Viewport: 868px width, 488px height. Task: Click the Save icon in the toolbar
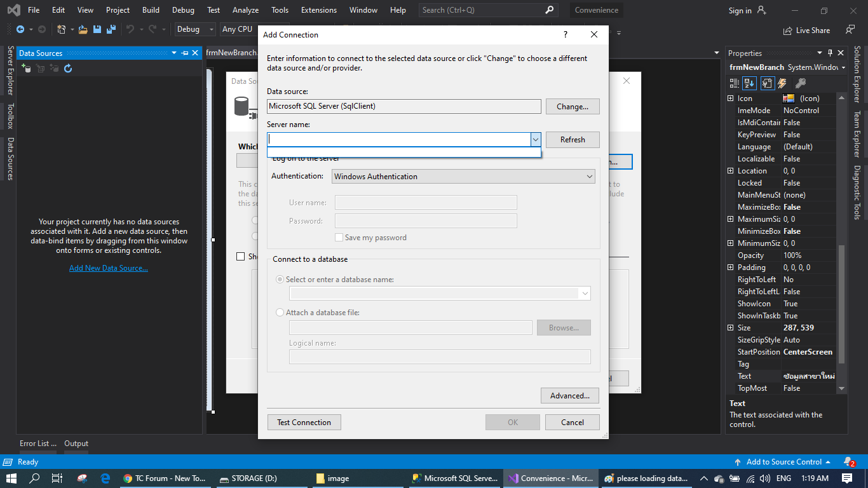pyautogui.click(x=97, y=29)
